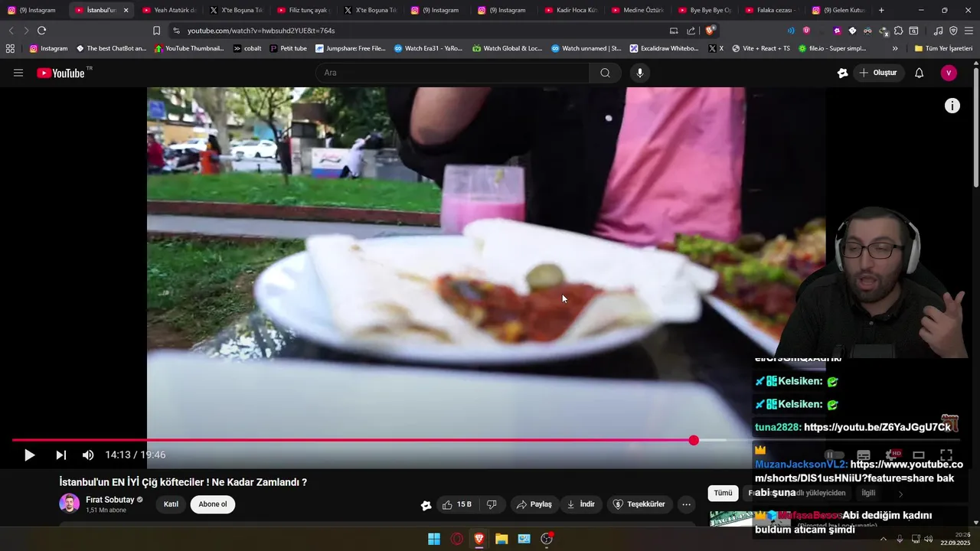
Task: Switch to the '(9) Gelen Kutusu' tab
Action: pos(838,10)
